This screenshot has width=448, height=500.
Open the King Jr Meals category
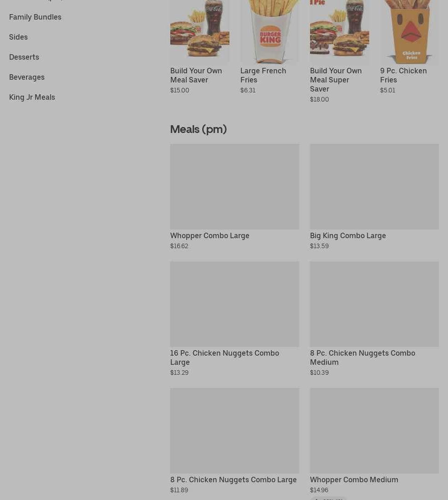32,97
